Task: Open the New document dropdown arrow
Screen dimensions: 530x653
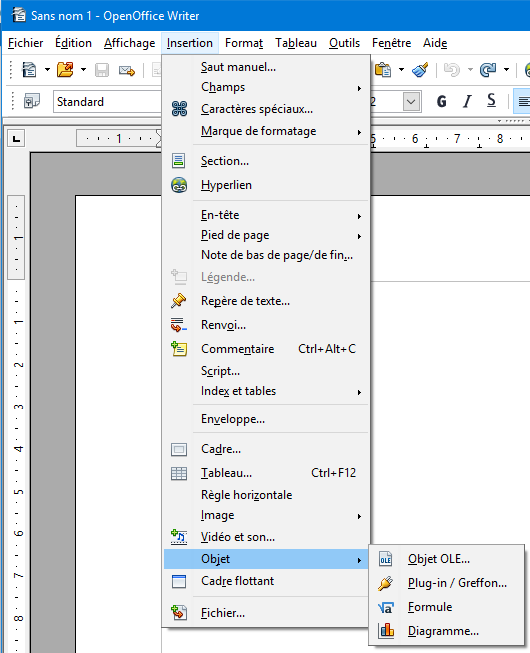Action: 47,70
